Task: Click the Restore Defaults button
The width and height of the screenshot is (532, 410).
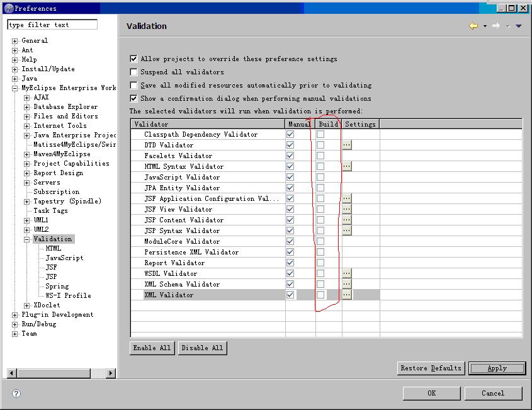Action: (x=431, y=368)
